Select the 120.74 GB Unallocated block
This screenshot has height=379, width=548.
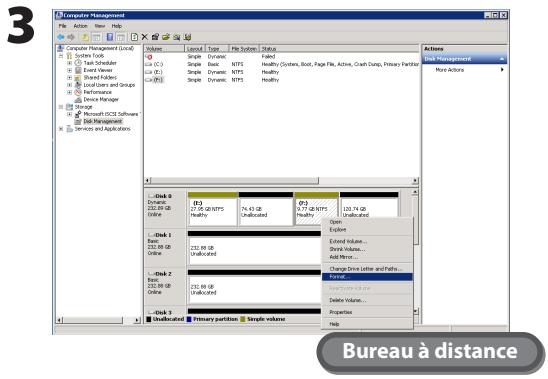tap(369, 206)
